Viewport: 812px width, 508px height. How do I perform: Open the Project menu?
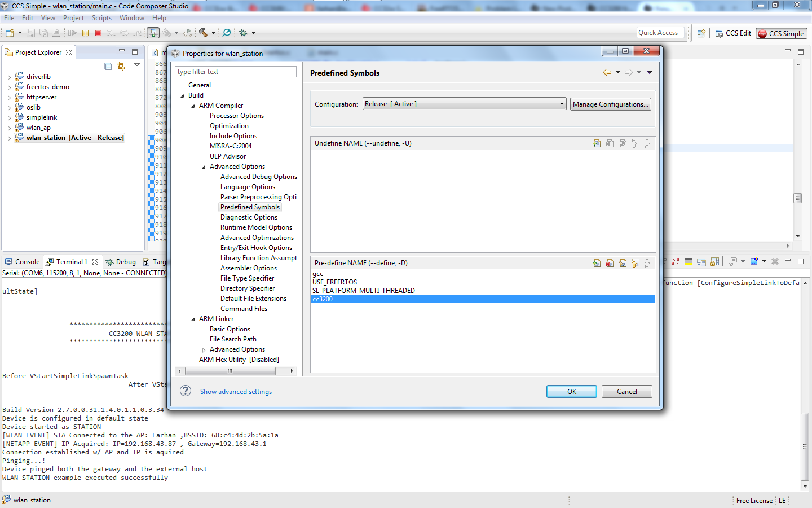(73, 18)
